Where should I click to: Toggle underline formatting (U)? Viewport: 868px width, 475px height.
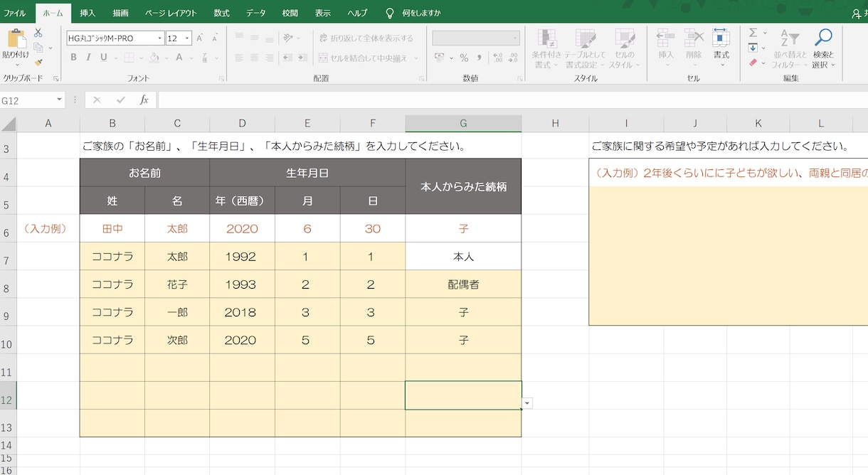pos(104,58)
